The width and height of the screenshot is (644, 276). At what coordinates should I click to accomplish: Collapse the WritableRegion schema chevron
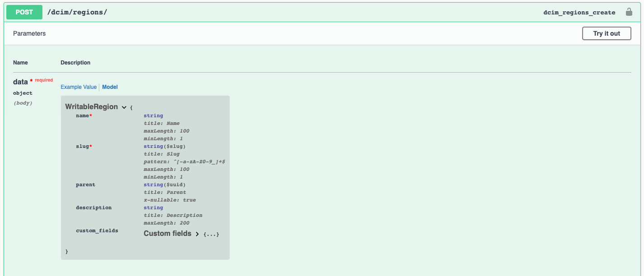[x=124, y=107]
